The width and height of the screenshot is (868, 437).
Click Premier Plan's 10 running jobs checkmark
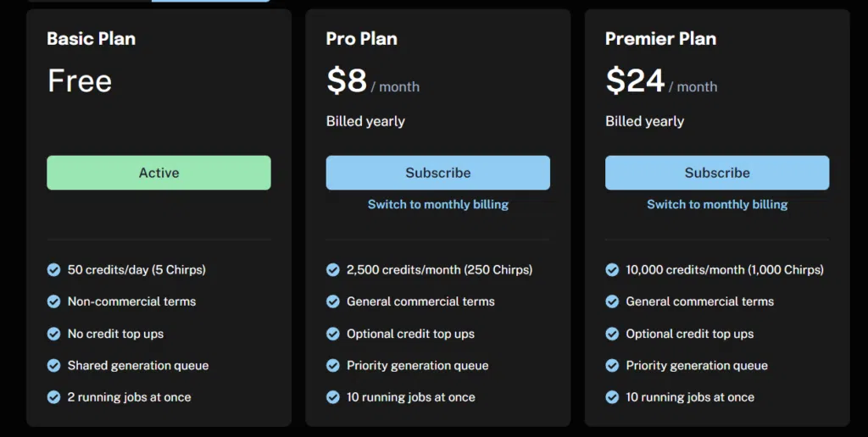coord(612,397)
